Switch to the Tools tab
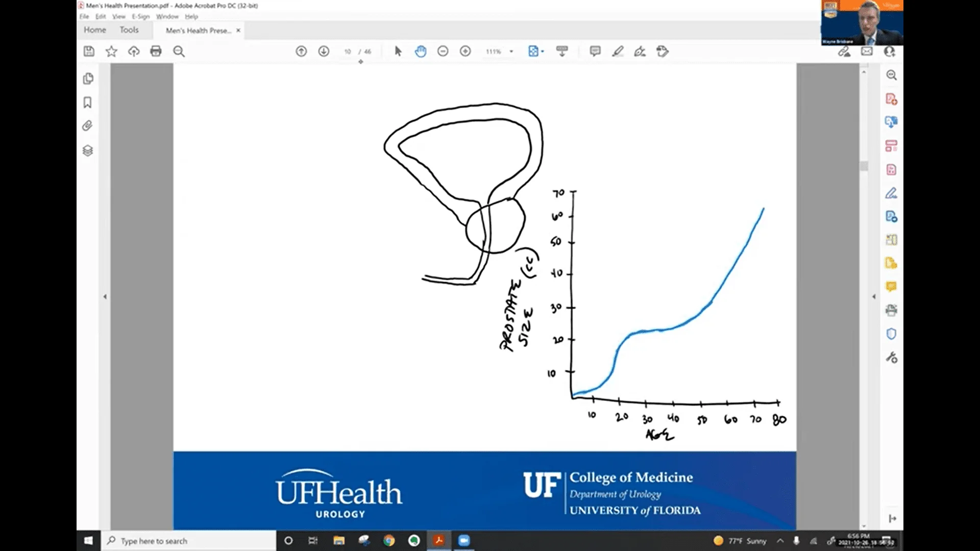The height and width of the screenshot is (551, 980). click(129, 30)
